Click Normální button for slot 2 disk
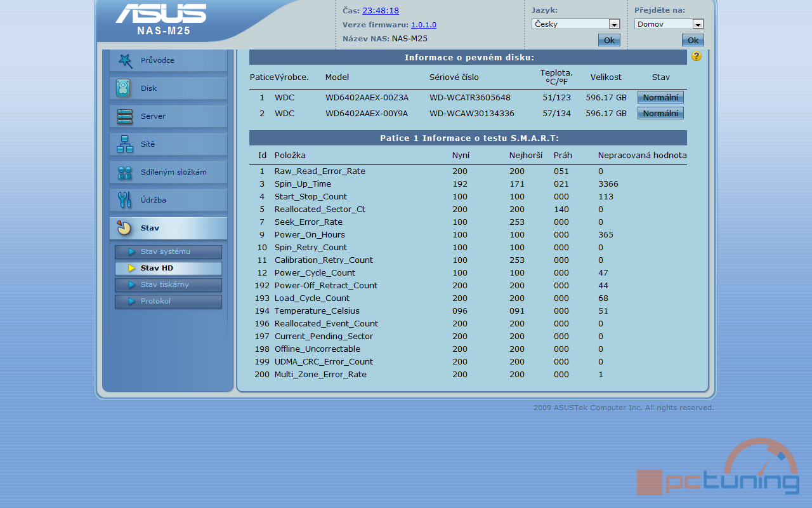This screenshot has width=812, height=508. coord(660,114)
